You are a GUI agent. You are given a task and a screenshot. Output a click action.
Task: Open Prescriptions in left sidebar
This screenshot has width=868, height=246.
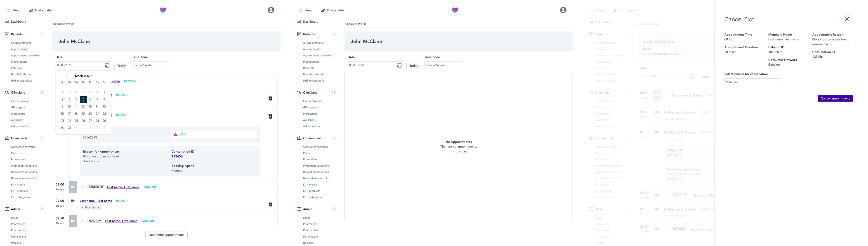[19, 62]
